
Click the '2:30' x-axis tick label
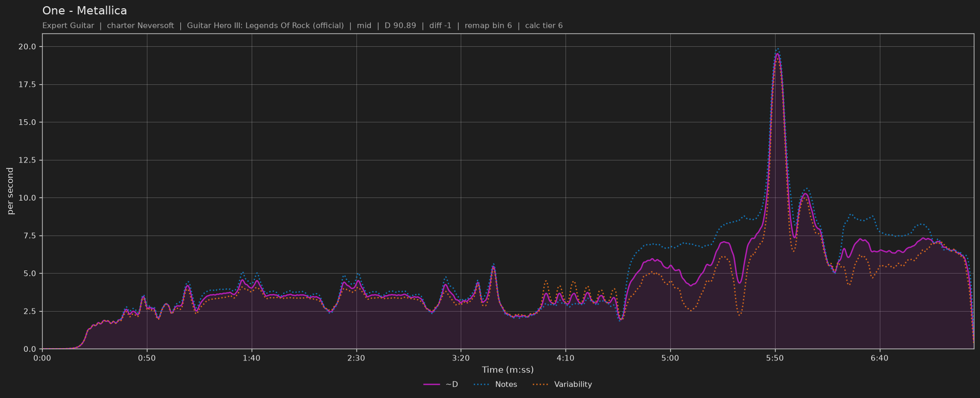pos(356,358)
